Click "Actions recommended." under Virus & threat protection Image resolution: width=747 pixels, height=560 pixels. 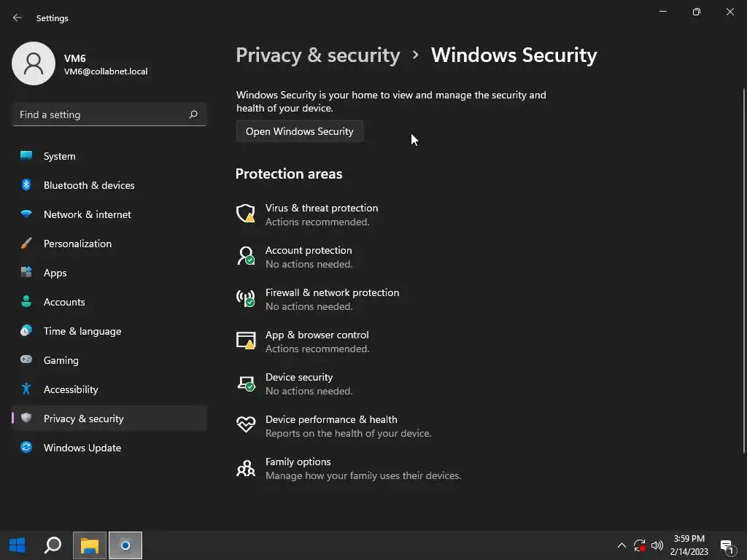tap(317, 222)
